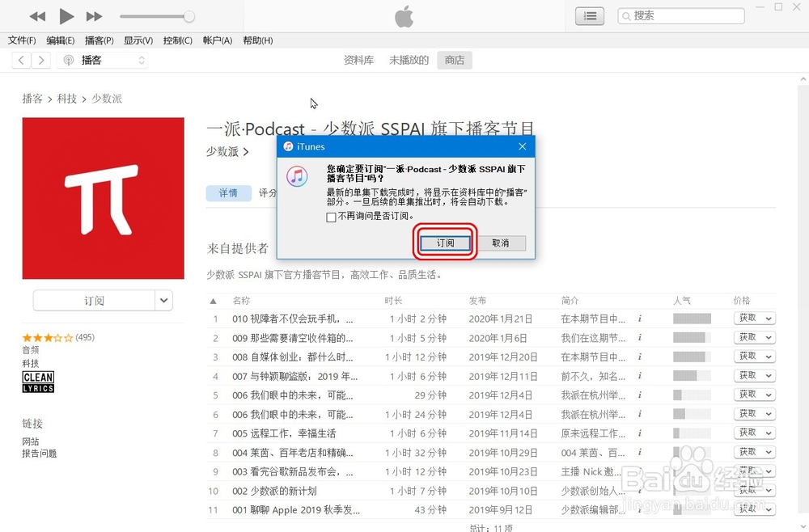Viewport: 809px width, 532px height.
Task: Skip forward with the fast-forward button
Action: coord(94,16)
